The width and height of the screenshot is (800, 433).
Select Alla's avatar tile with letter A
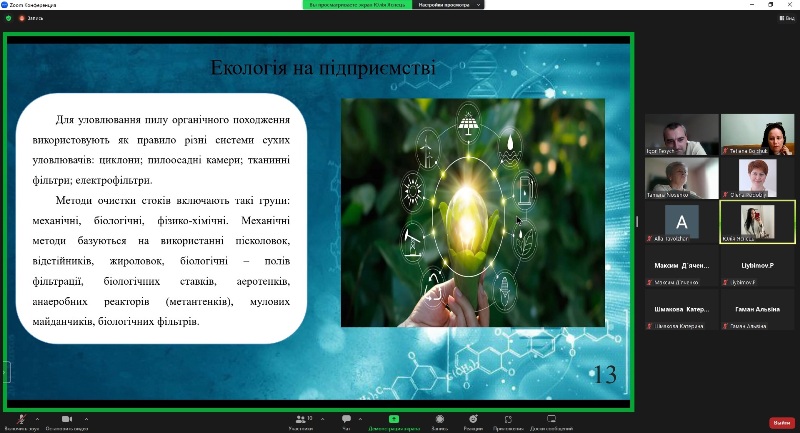pyautogui.click(x=682, y=221)
